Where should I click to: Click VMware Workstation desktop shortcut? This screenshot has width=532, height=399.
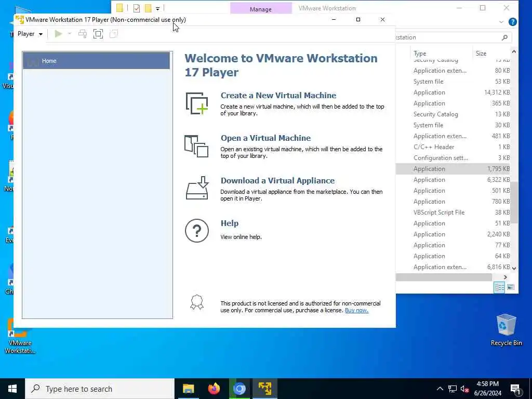[20, 336]
